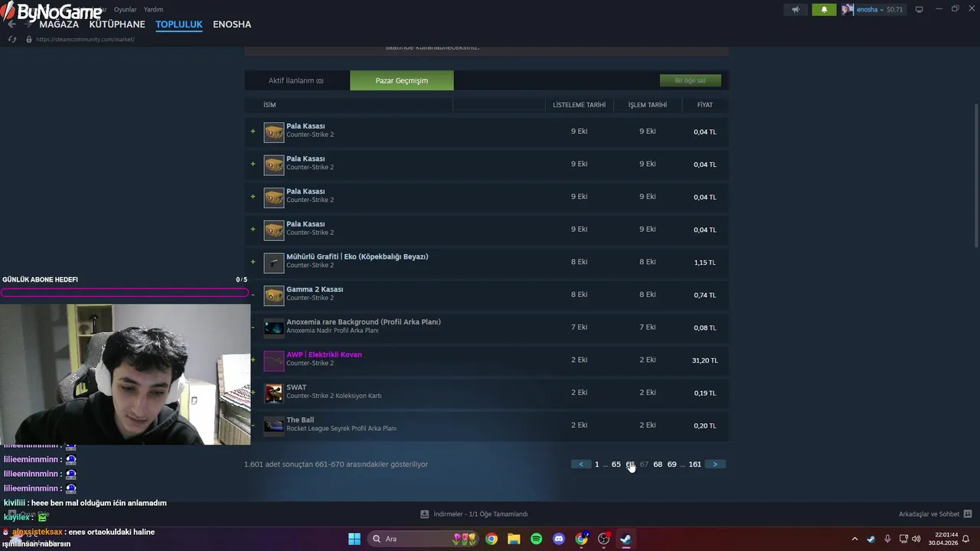The height and width of the screenshot is (551, 980).
Task: Click the İSİM column header
Action: click(x=269, y=105)
